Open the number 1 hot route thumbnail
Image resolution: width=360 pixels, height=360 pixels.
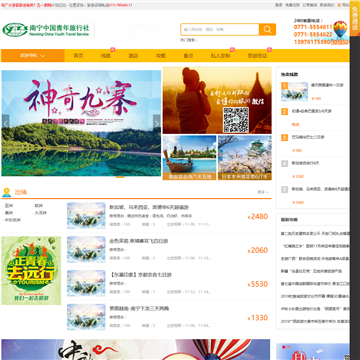click(294, 92)
